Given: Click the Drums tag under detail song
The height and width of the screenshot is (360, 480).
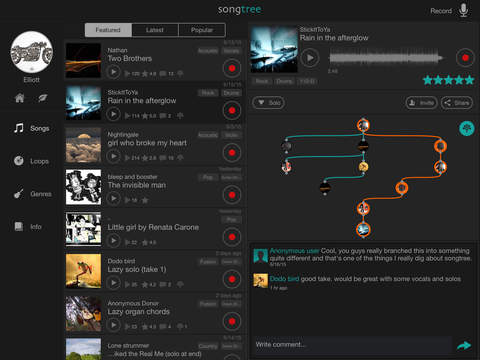Looking at the screenshot, I should tap(284, 81).
